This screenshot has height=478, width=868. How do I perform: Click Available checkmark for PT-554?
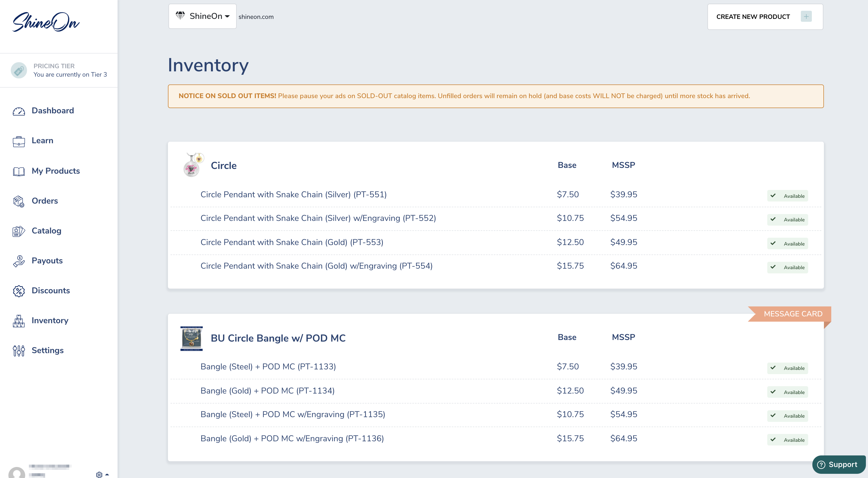(773, 267)
